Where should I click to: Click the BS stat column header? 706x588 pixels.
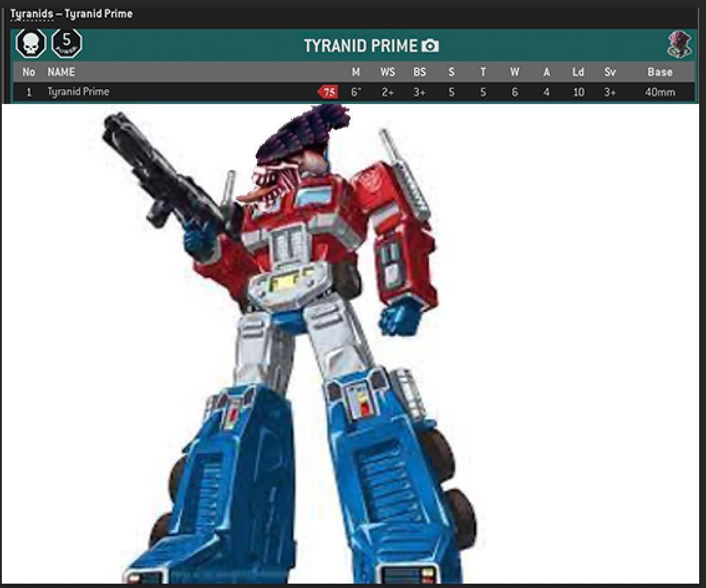[x=420, y=72]
